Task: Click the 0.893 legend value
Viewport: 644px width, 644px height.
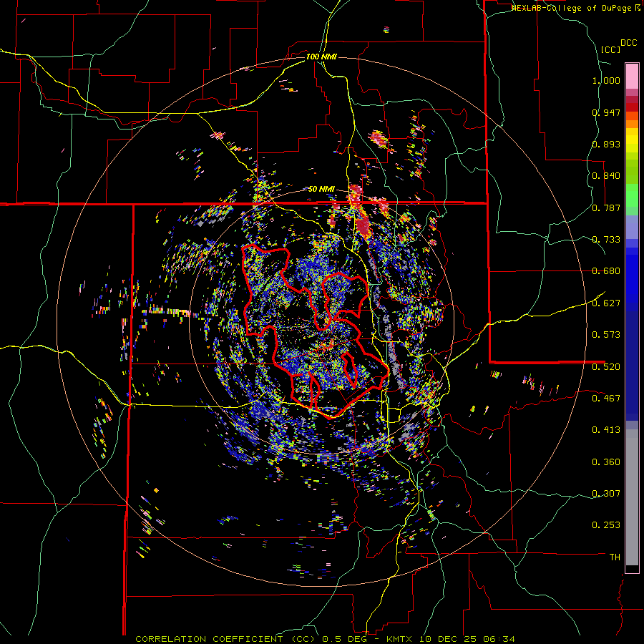Action: [x=606, y=144]
